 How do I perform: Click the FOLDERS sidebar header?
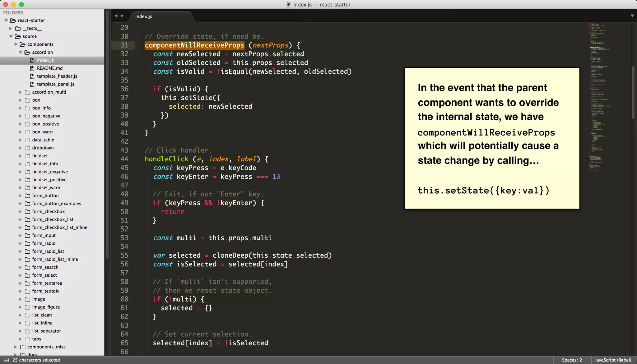(x=13, y=13)
